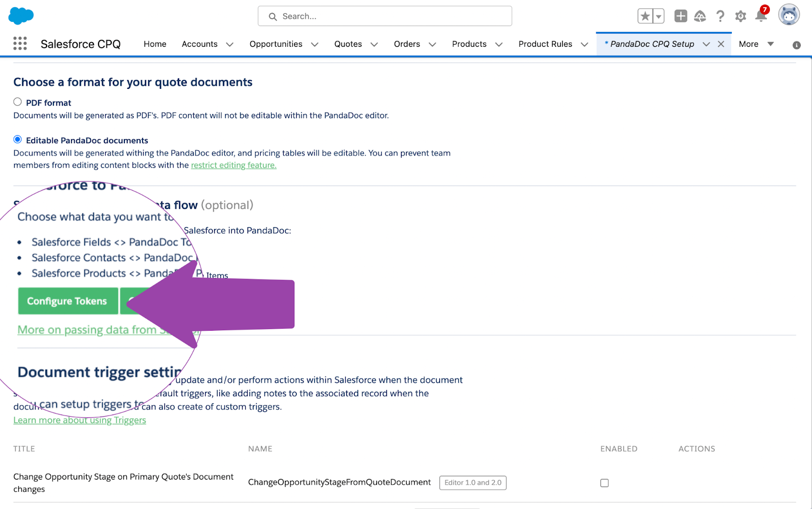The width and height of the screenshot is (812, 509).
Task: Open the Product Rules tab
Action: click(546, 44)
